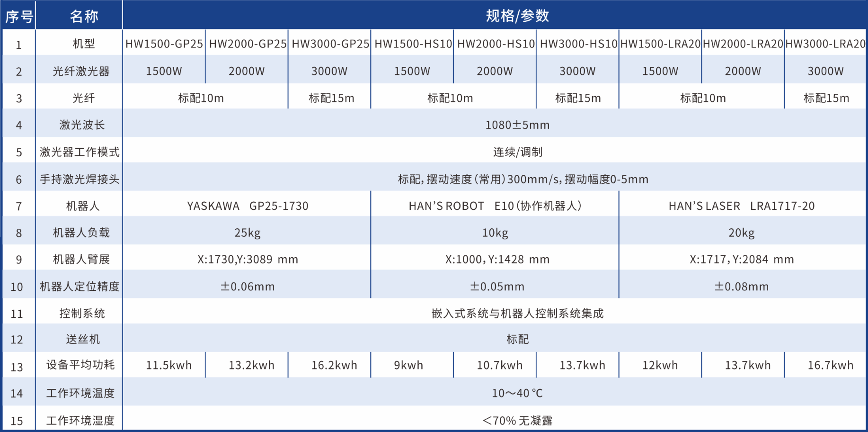Click the 连续/调制 working mode cell
Viewport: 868px width, 432px height.
tap(517, 152)
